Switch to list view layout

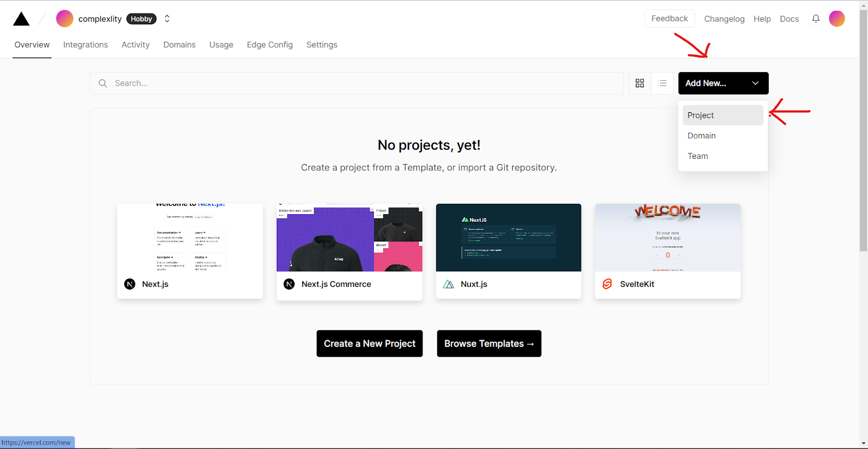[x=662, y=83]
